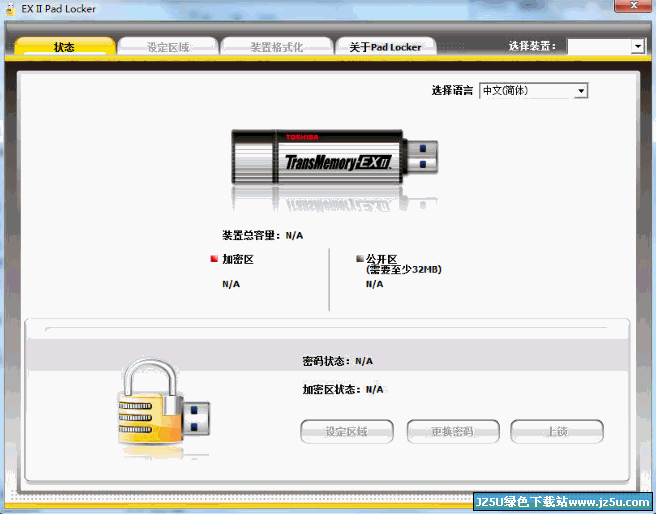Click the gray 公开区 marker square

pos(360,258)
